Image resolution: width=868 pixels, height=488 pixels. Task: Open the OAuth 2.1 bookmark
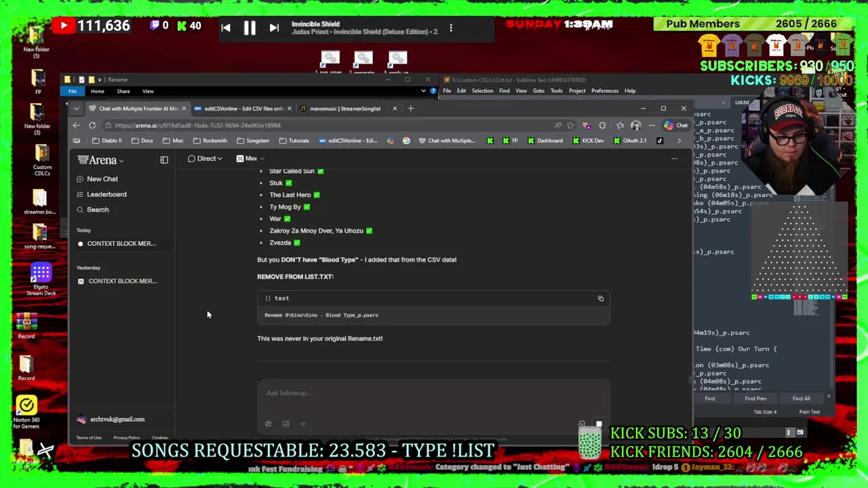(630, 141)
